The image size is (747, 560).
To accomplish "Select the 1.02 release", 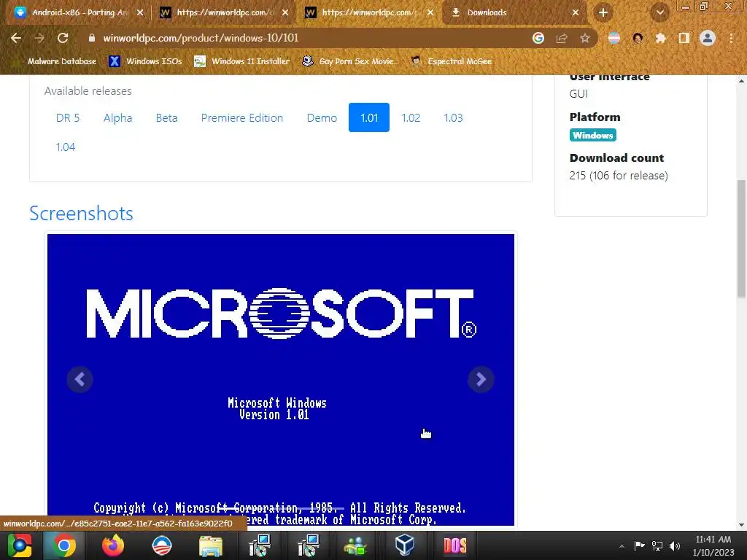I will click(x=411, y=117).
